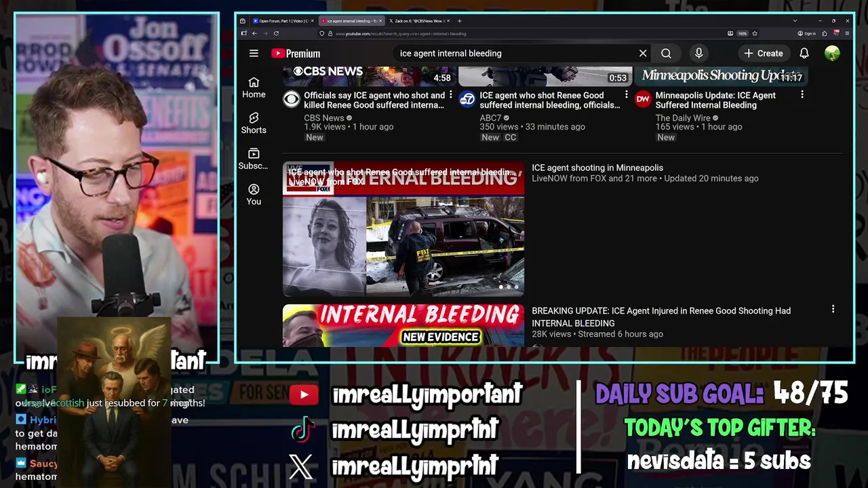The height and width of the screenshot is (488, 868).
Task: Open more options for the CBS News video
Action: point(450,95)
